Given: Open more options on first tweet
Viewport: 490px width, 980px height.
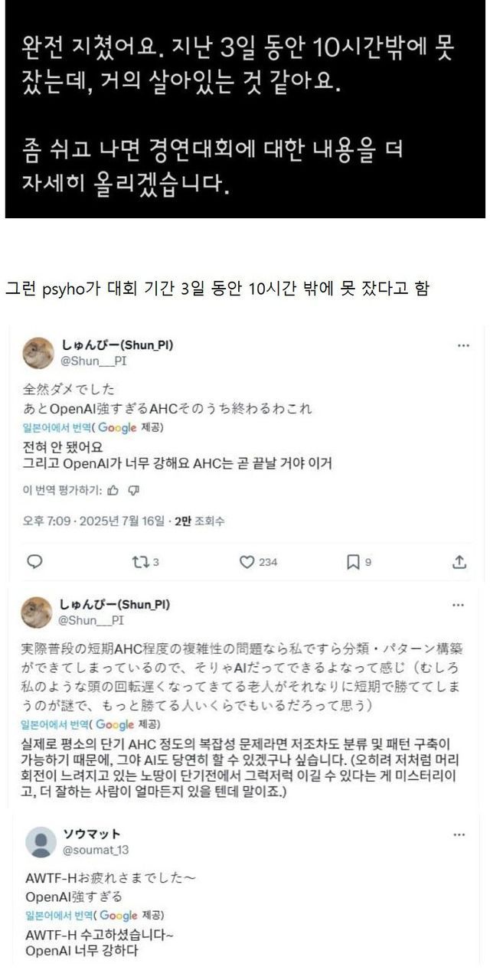Looking at the screenshot, I should 463,346.
